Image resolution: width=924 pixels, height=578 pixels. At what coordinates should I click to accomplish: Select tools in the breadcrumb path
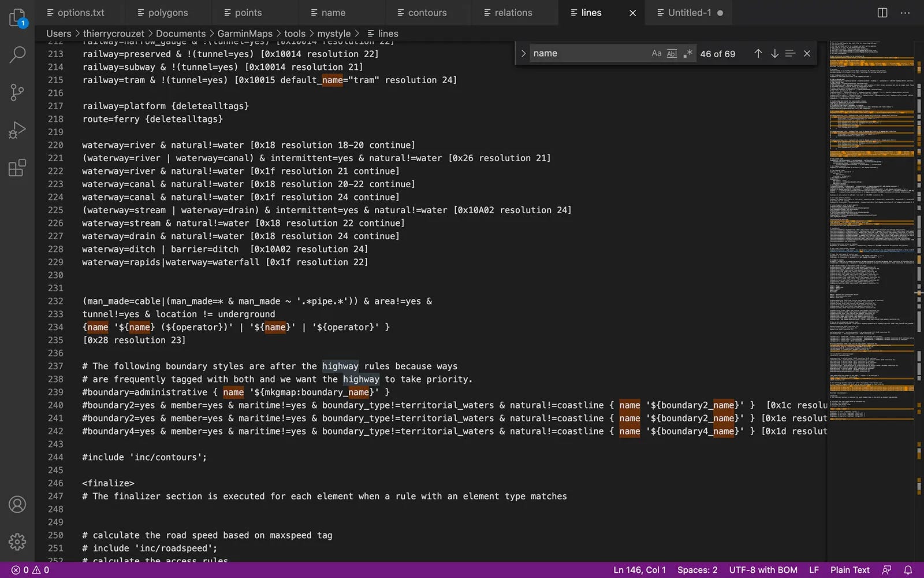coord(295,34)
